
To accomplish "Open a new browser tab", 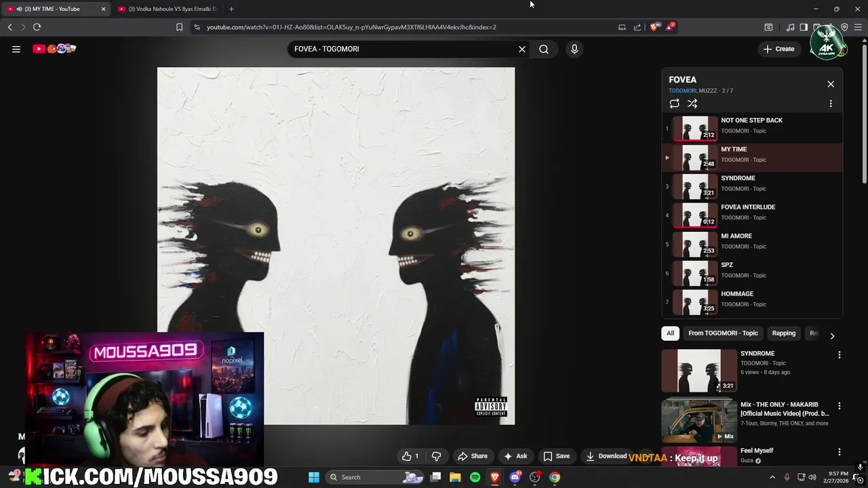I will tap(231, 9).
